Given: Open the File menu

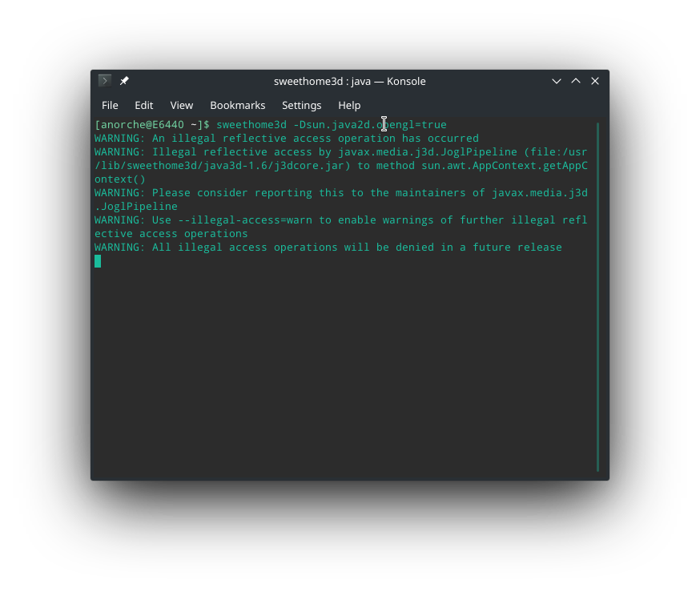Looking at the screenshot, I should pyautogui.click(x=110, y=106).
